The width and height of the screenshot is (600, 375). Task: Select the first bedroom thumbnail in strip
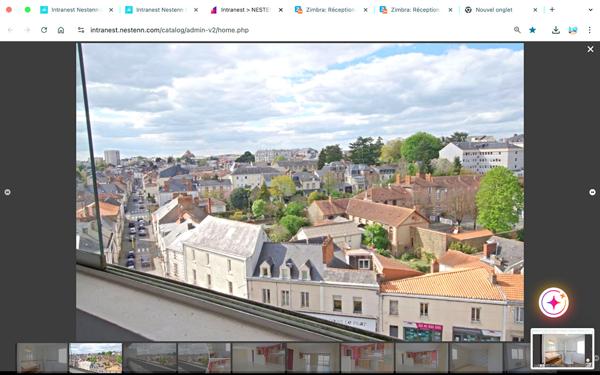(x=42, y=357)
